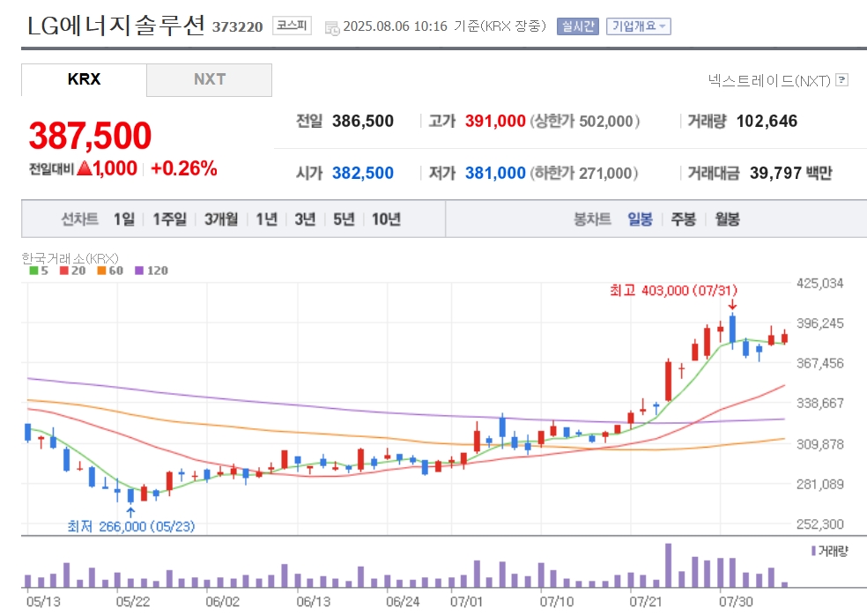
Task: Click the red 20-day average legend square
Action: [x=64, y=271]
